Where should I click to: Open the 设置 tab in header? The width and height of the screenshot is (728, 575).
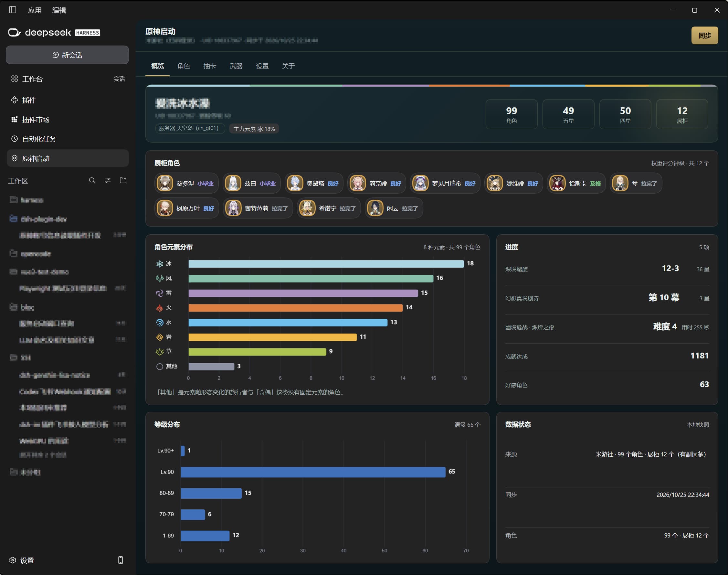point(262,66)
